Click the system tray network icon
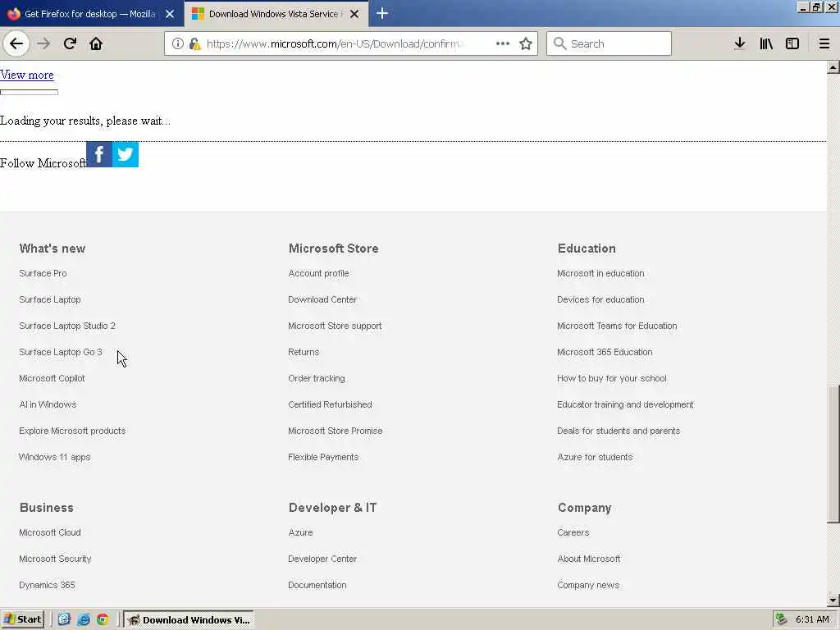840x630 pixels. pos(782,619)
